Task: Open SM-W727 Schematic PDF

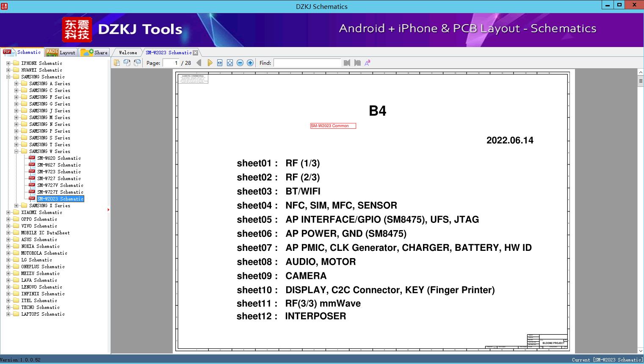Action: [59, 178]
